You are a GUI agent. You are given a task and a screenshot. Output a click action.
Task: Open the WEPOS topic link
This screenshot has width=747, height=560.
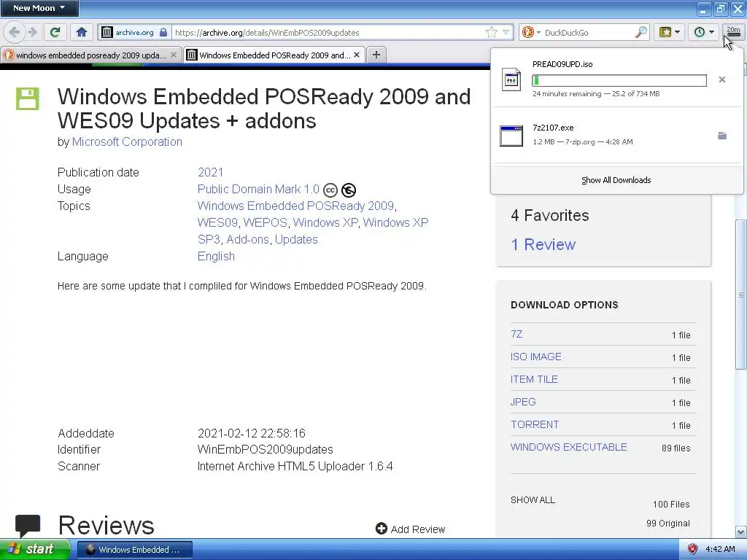[266, 222]
